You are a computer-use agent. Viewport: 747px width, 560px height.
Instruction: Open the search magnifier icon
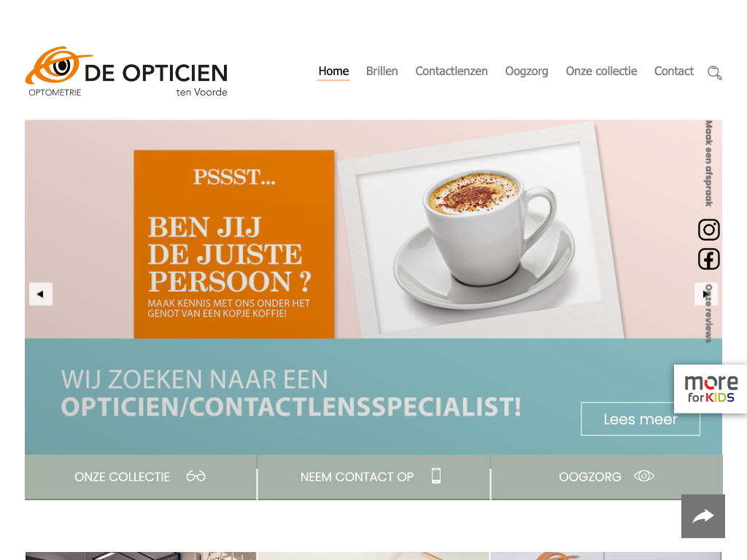click(714, 72)
